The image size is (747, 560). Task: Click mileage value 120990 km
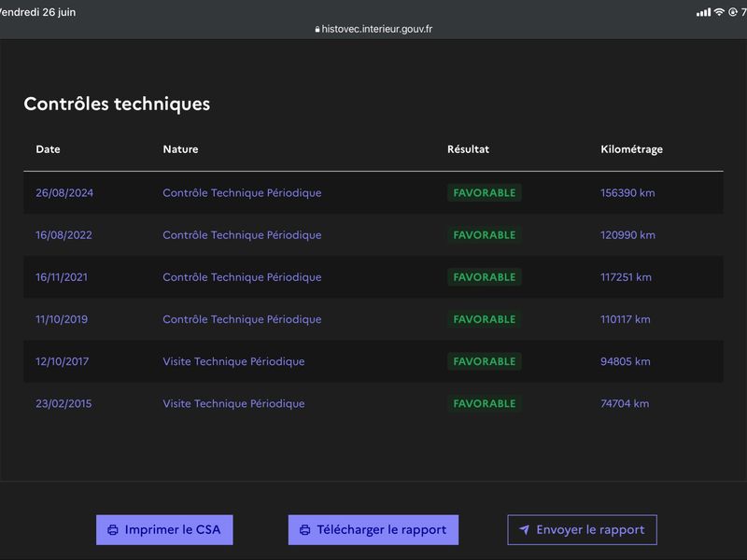click(x=627, y=235)
